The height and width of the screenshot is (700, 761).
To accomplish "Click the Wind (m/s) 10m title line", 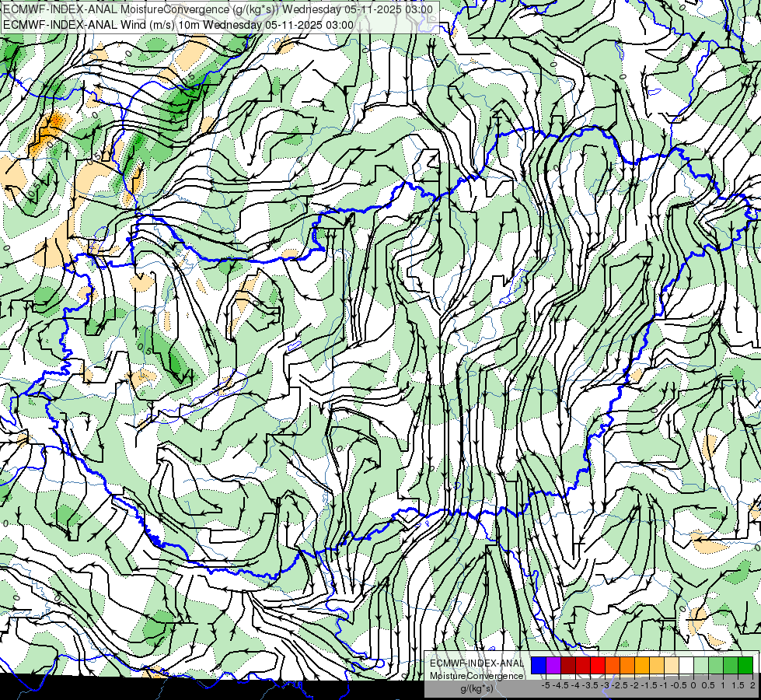I will [x=178, y=25].
